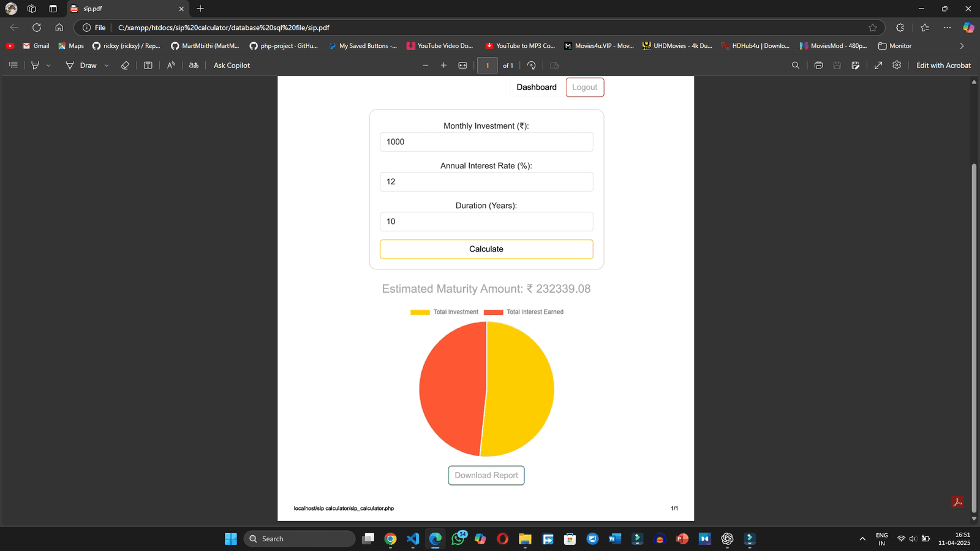Image resolution: width=980 pixels, height=551 pixels.
Task: Click the page number input box
Action: pyautogui.click(x=488, y=66)
